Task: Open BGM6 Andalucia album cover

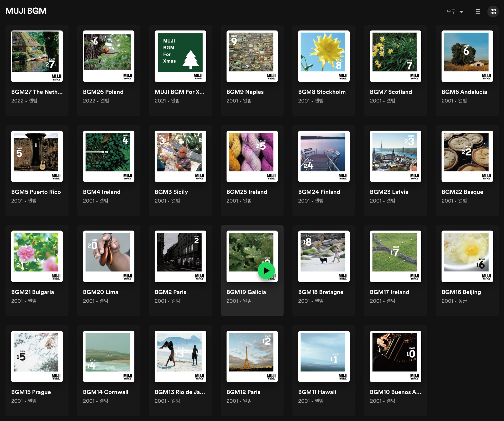Action: [467, 56]
